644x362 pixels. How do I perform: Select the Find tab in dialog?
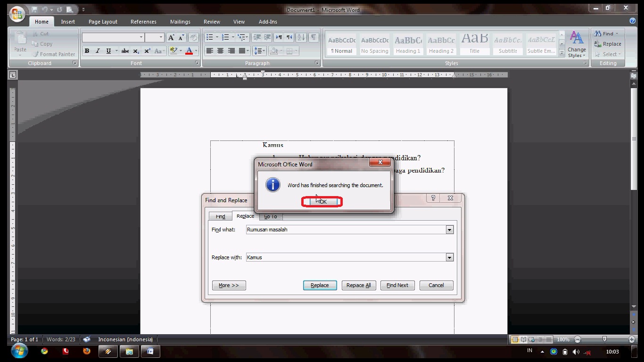(x=220, y=216)
